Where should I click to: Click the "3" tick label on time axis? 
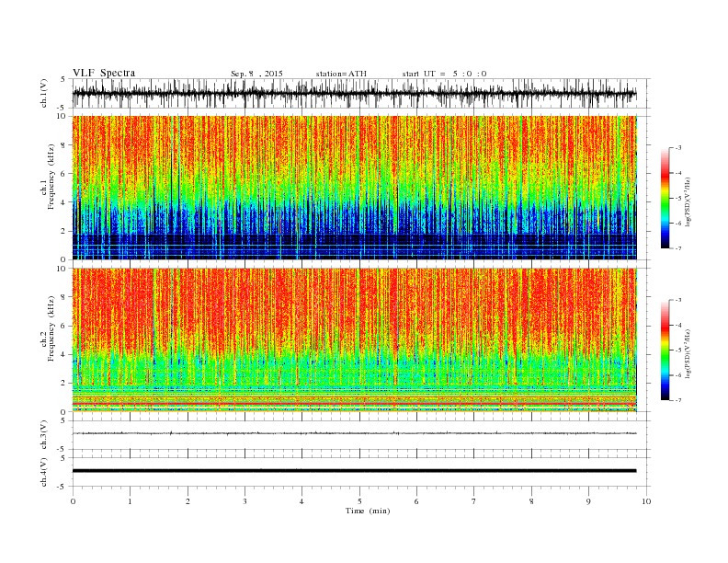coord(245,501)
